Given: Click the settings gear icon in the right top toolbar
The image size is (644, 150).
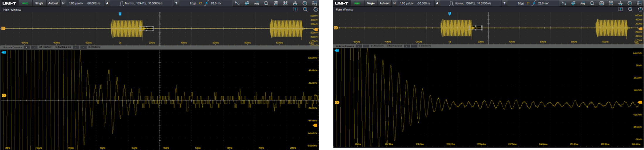Looking at the screenshot, I should [630, 4].
